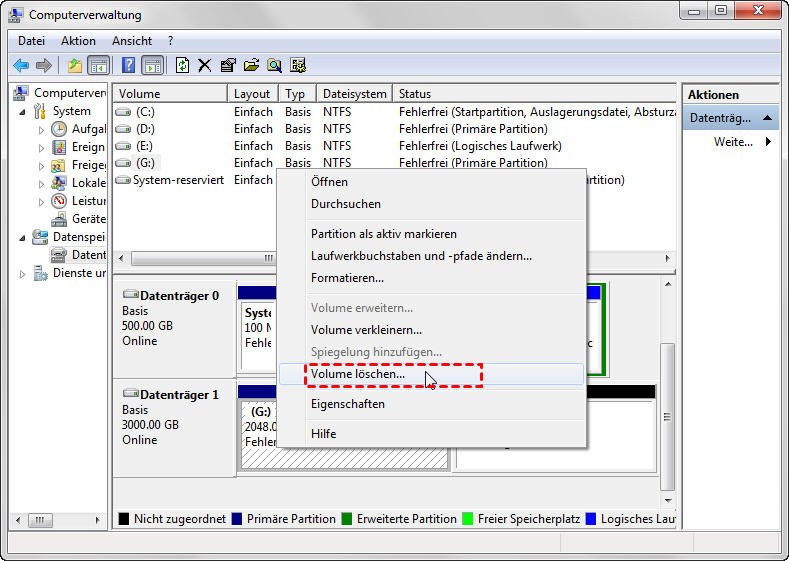Sort by the Status column header
The image size is (789, 561).
pos(534,94)
